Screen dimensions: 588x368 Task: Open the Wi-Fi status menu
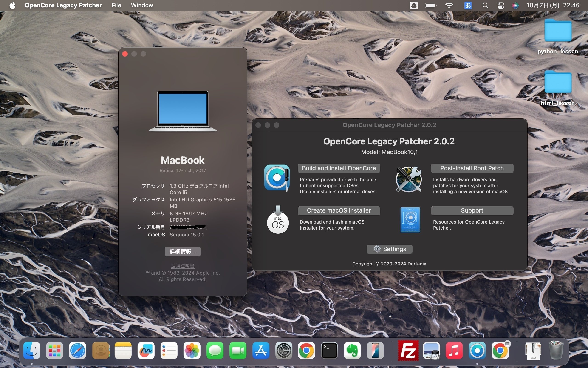click(449, 5)
